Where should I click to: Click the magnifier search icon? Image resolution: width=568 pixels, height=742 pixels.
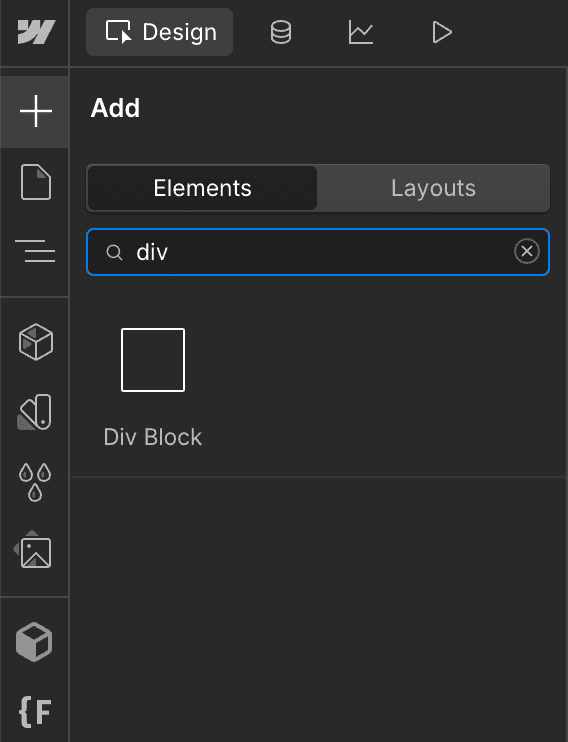114,252
